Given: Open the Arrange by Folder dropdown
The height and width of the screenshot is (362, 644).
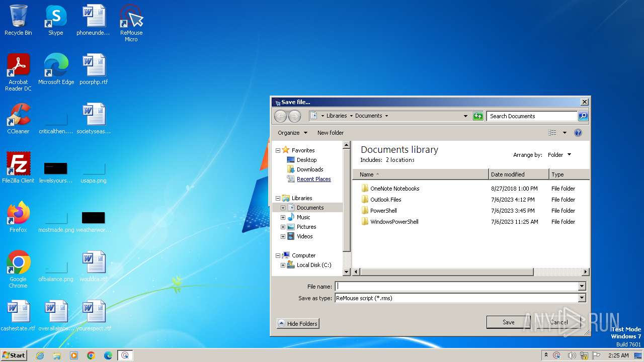Looking at the screenshot, I should tap(559, 155).
